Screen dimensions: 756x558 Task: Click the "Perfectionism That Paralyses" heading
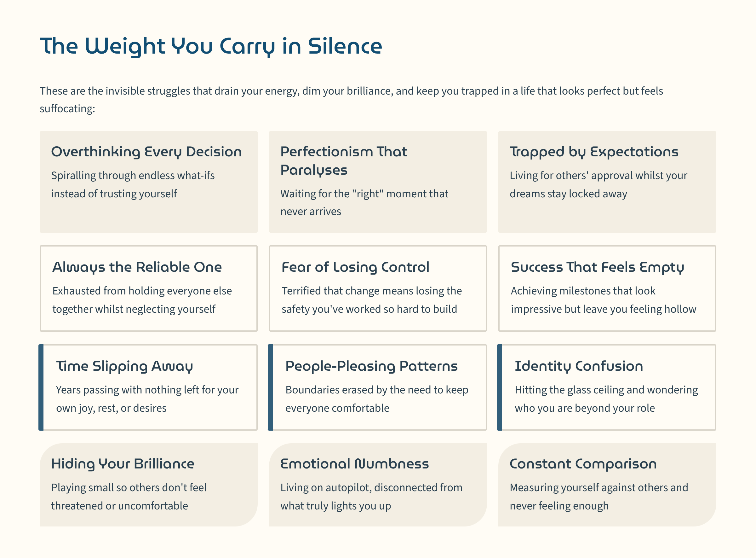[x=344, y=161]
